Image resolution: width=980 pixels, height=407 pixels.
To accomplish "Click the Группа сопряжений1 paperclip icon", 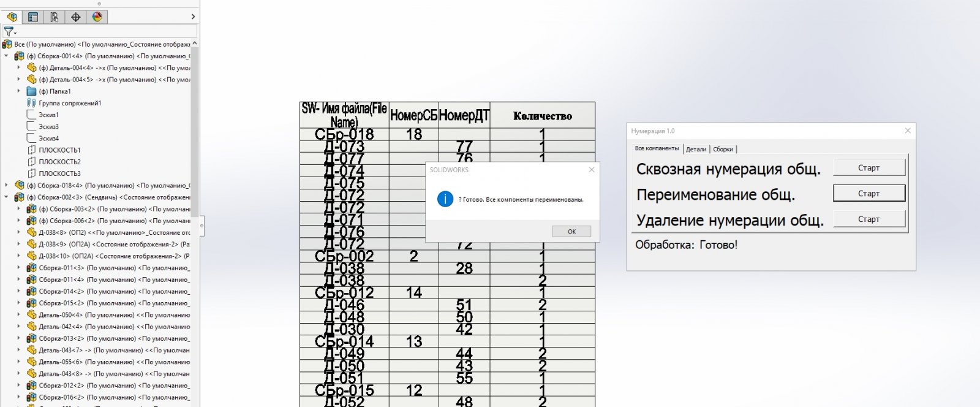I will (32, 103).
